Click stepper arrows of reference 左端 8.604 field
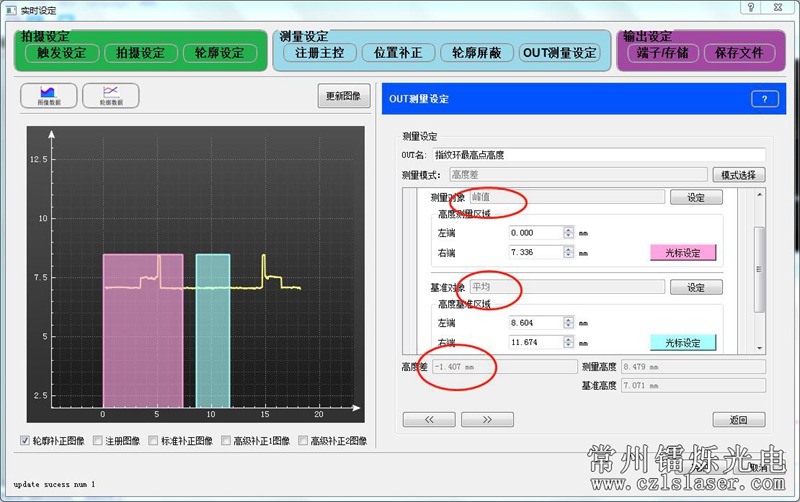This screenshot has width=800, height=502. pyautogui.click(x=568, y=324)
